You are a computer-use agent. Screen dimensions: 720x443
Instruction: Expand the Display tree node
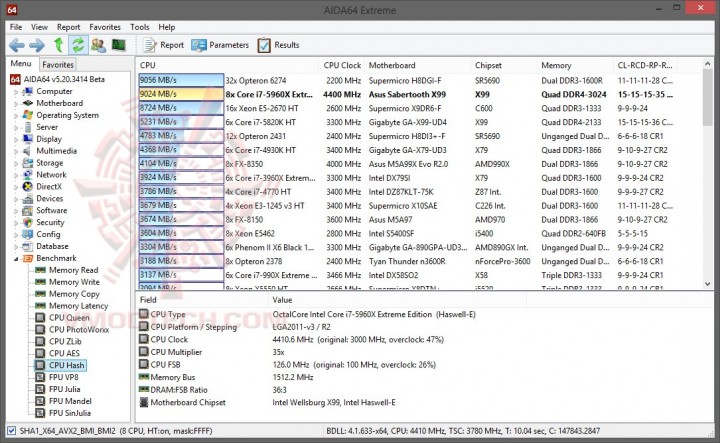(16, 140)
